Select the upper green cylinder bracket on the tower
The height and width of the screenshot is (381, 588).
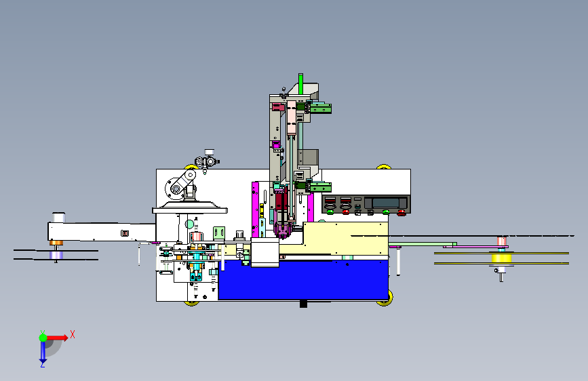[320, 108]
